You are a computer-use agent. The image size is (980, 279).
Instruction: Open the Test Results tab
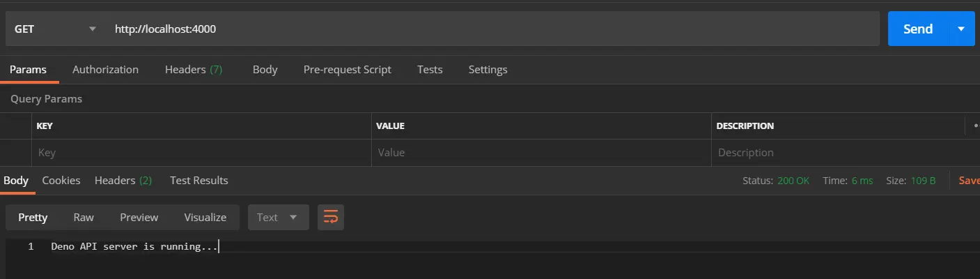[199, 181]
